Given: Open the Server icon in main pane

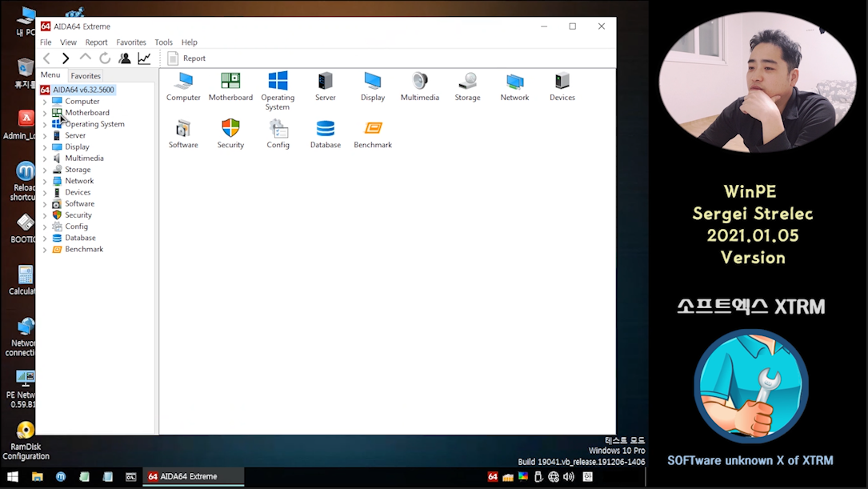Looking at the screenshot, I should 326,82.
